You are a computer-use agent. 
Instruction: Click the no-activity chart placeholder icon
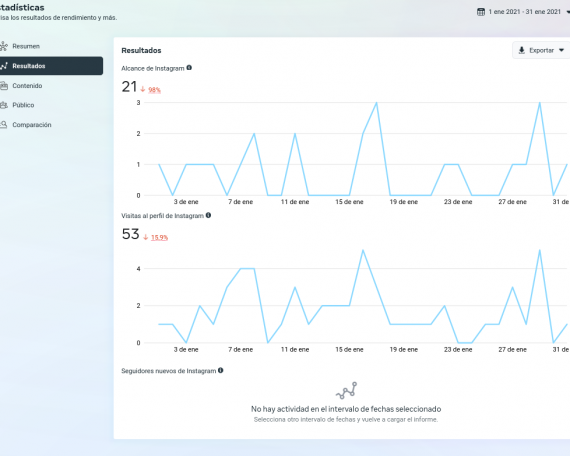346,391
